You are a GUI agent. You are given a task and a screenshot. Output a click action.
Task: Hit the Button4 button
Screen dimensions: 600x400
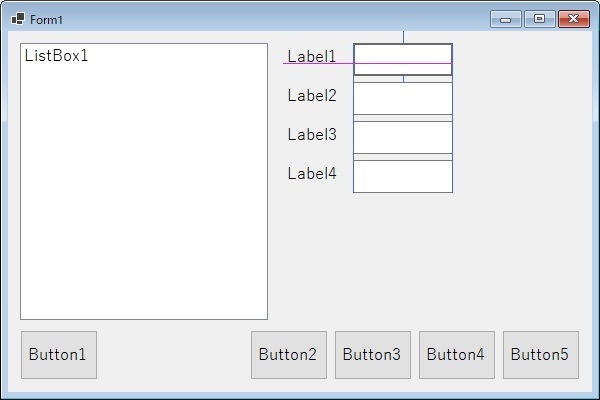pos(456,355)
